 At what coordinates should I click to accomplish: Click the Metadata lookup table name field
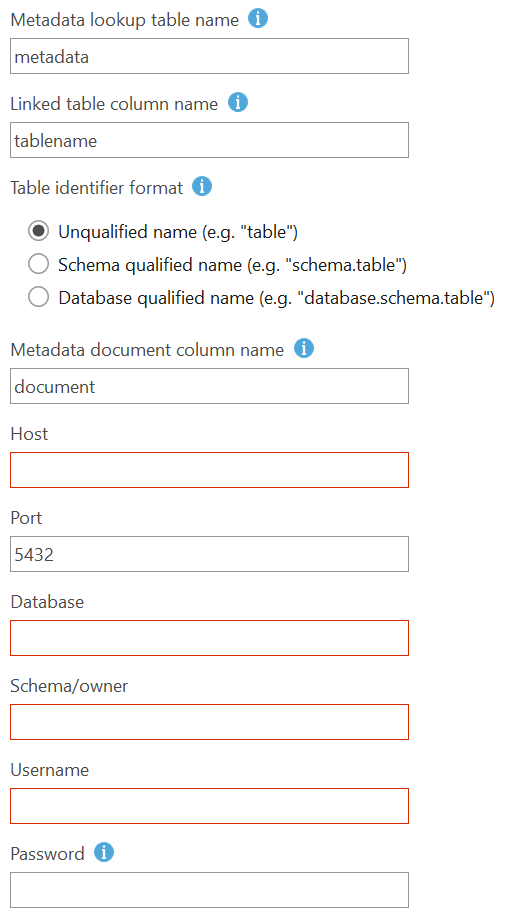tap(209, 56)
